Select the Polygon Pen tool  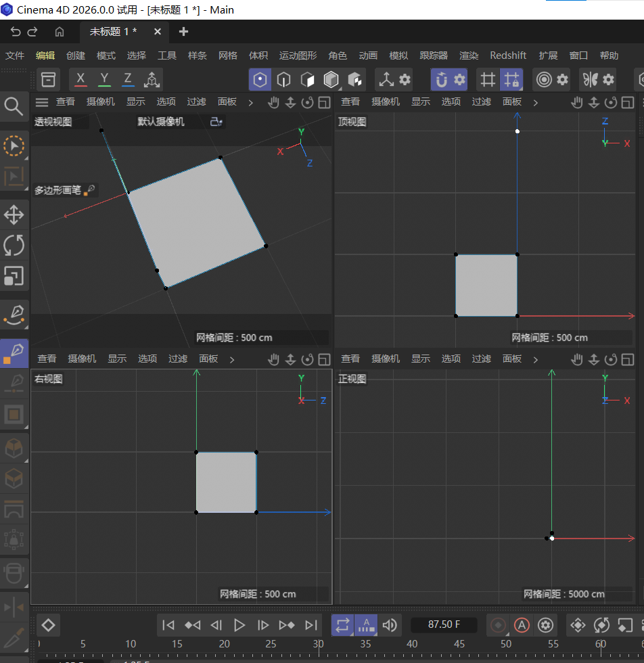point(14,352)
